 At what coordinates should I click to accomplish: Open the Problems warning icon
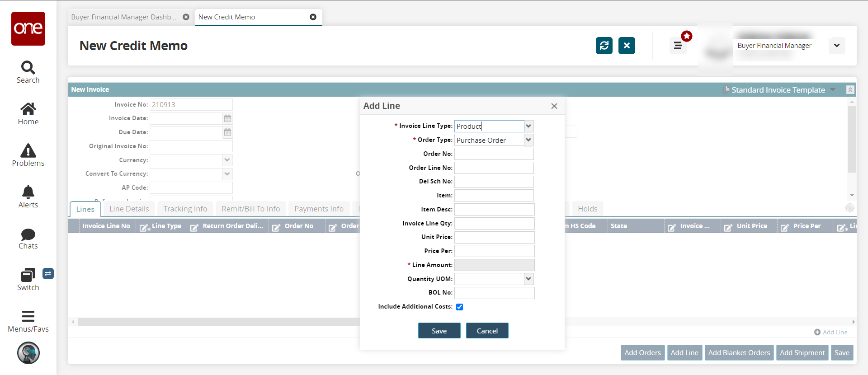[x=28, y=151]
